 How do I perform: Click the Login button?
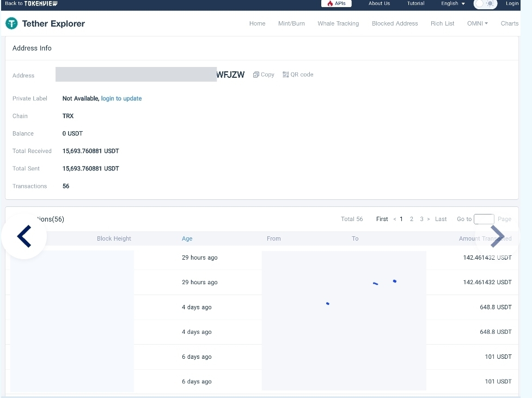(512, 3)
